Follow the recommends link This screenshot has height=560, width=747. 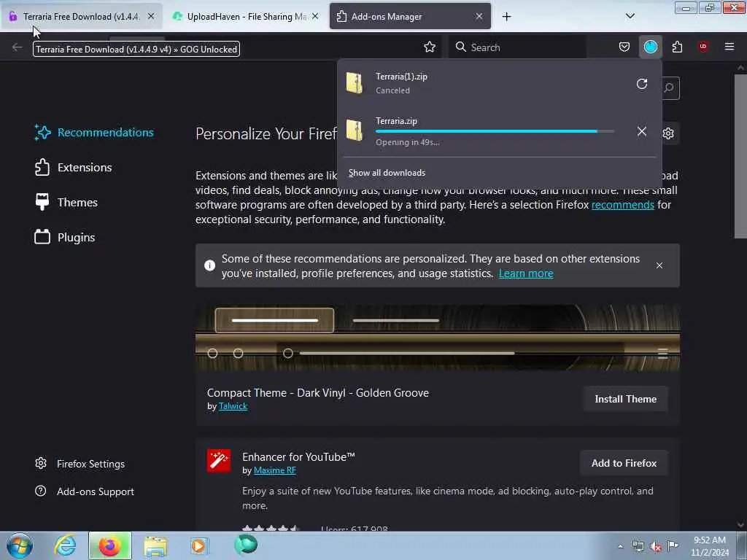(x=623, y=205)
